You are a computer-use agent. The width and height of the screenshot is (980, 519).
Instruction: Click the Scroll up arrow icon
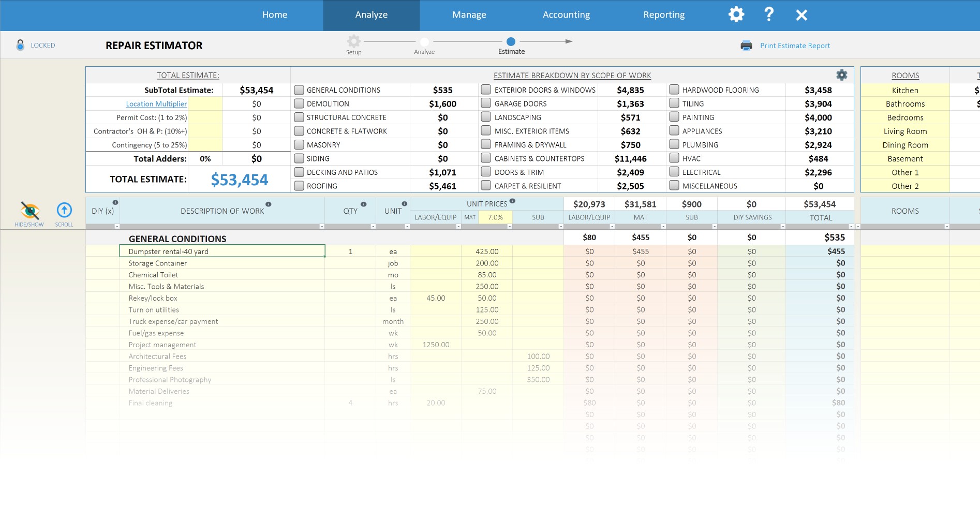point(64,210)
